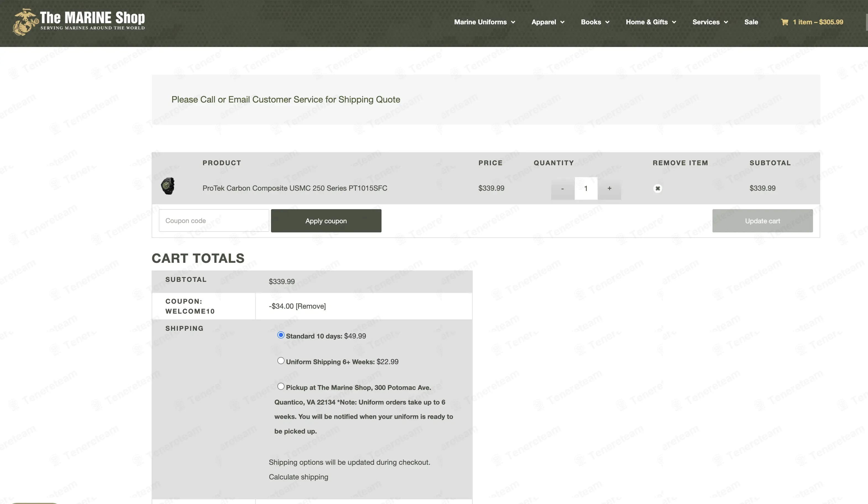The image size is (868, 504).
Task: Click the shipping quote notice text
Action: tap(286, 99)
